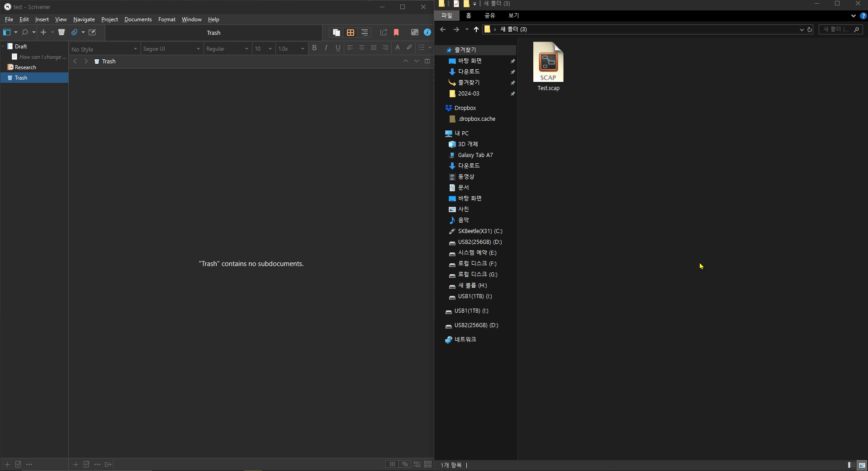Open Quick Reference with the paperclip icon
Screen dimensions: 868x471
click(x=75, y=32)
